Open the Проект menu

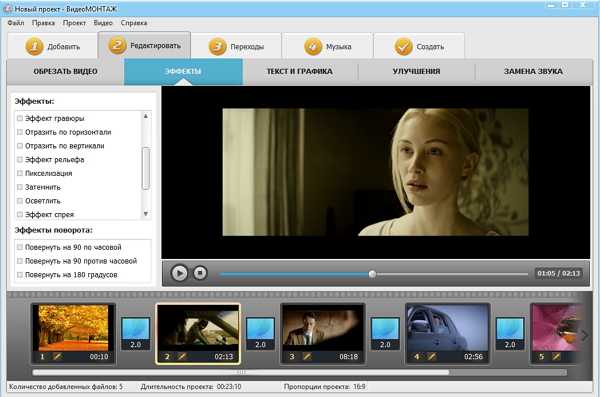click(x=74, y=23)
